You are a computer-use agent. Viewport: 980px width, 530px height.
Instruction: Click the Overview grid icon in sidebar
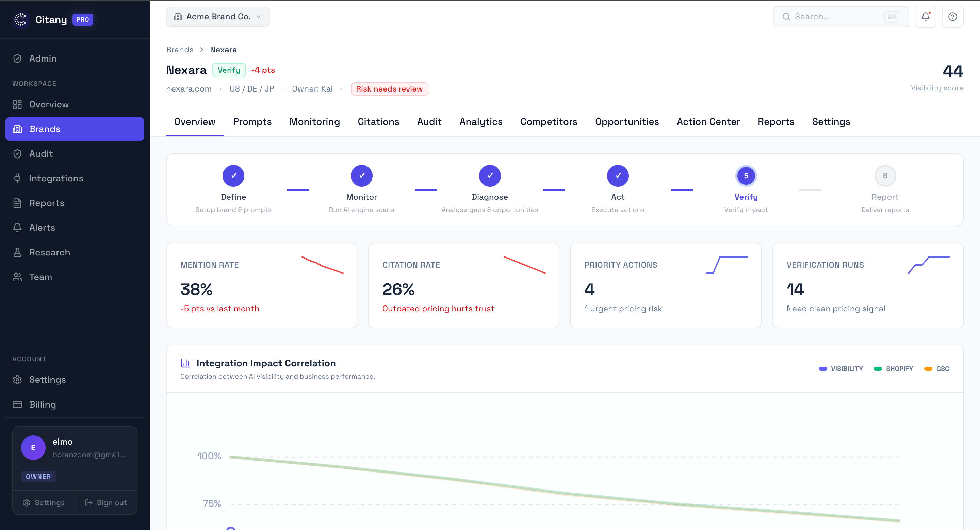click(x=17, y=104)
